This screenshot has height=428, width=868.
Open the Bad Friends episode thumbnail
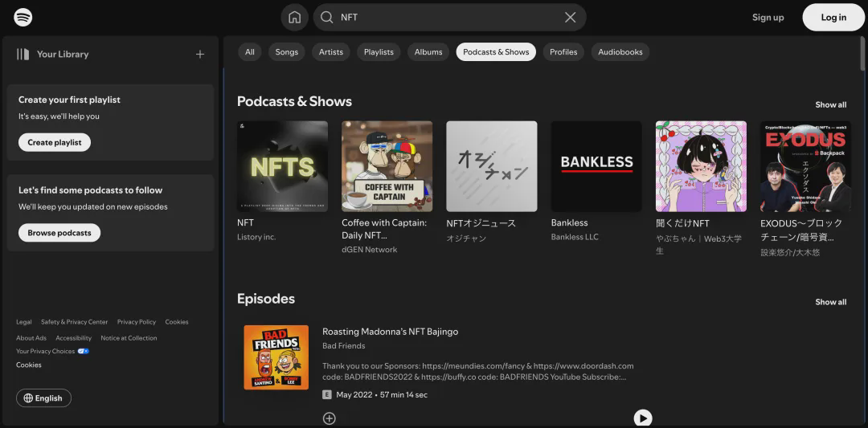coord(276,357)
